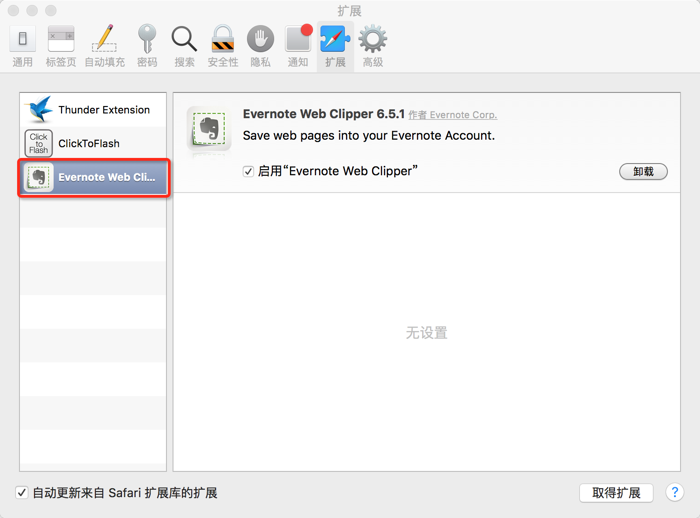Select the 扩展 Extensions compass pane
The width and height of the screenshot is (700, 518).
coord(335,46)
